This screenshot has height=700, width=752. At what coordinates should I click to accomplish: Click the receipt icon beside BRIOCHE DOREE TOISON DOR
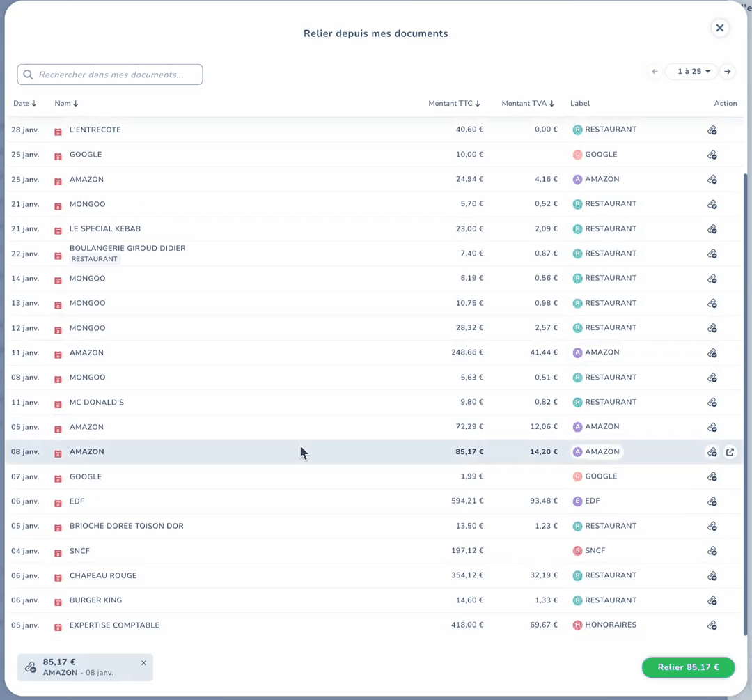[x=58, y=528]
